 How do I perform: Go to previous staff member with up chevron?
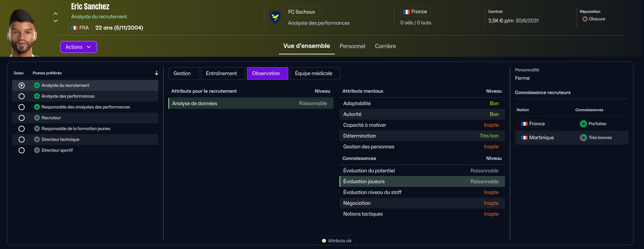tap(56, 14)
